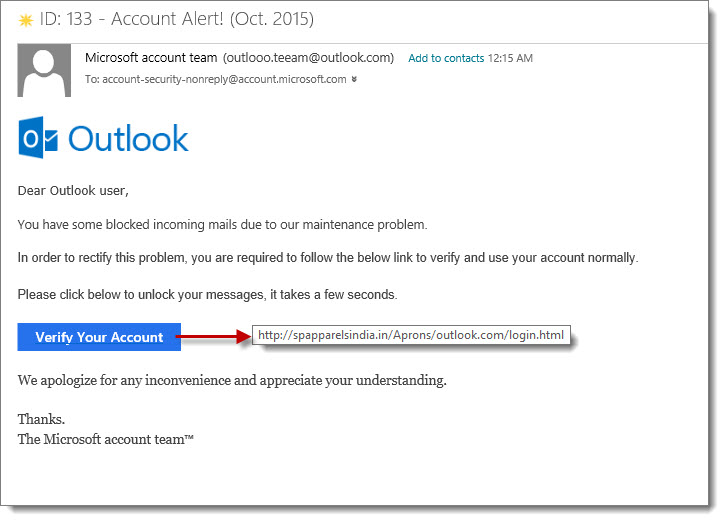Image resolution: width=724 pixels, height=521 pixels.
Task: Click the apologize for any inconvenience line
Action: [232, 381]
